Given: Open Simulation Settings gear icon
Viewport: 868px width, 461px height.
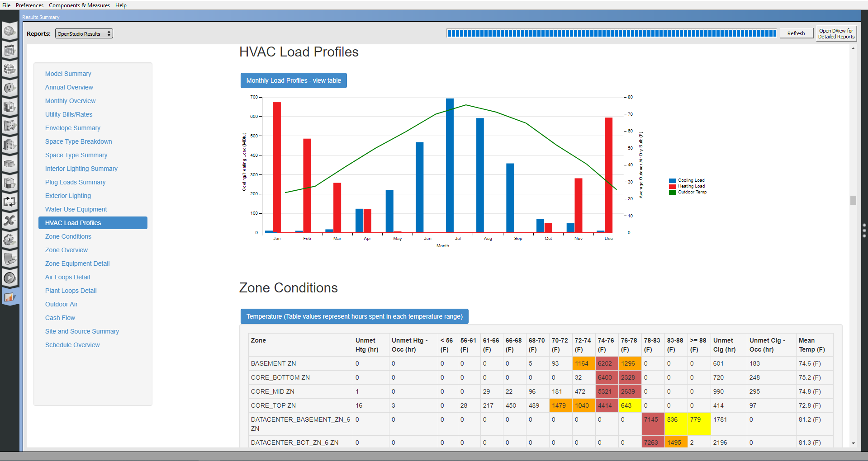Looking at the screenshot, I should (9, 240).
